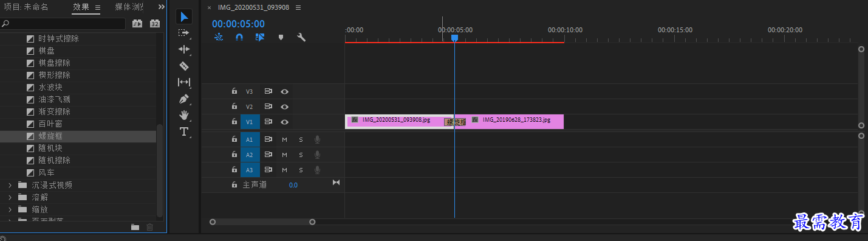Image resolution: width=868 pixels, height=241 pixels.
Task: Click the sync lock icon on track V3
Action: point(268,91)
